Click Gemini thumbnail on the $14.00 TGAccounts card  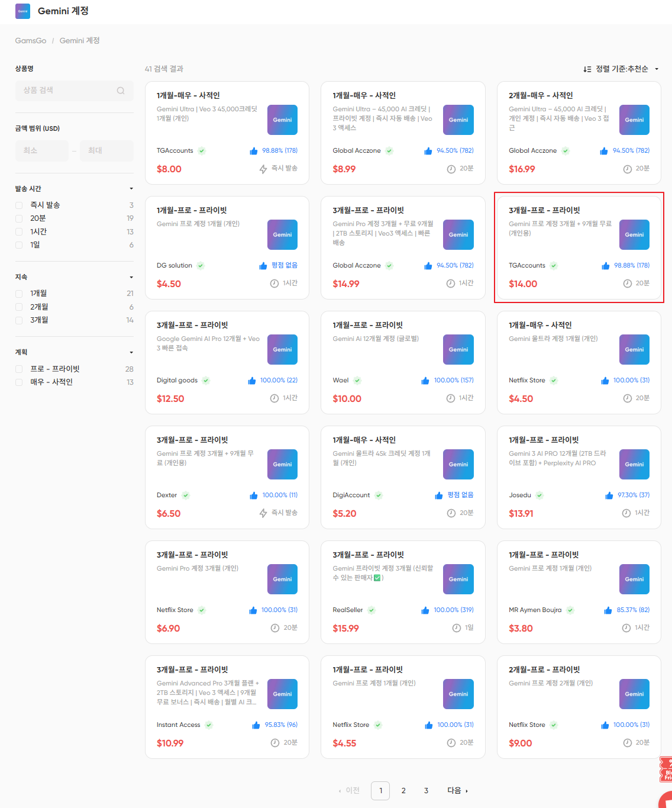(634, 234)
